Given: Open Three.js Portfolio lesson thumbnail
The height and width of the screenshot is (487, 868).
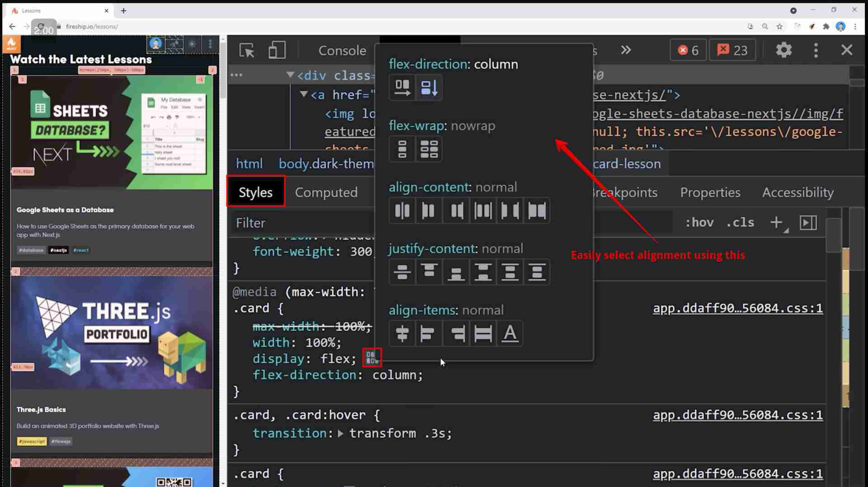Looking at the screenshot, I should coord(112,332).
